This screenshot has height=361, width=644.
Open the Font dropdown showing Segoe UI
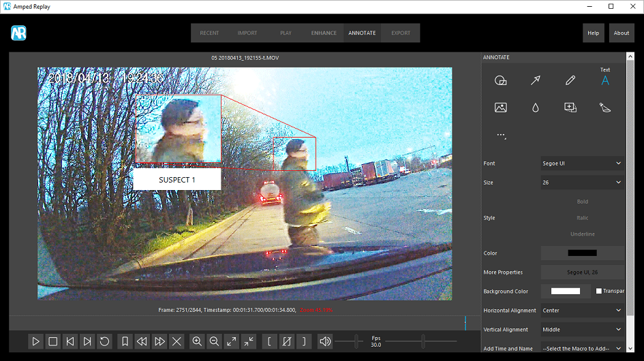point(582,163)
